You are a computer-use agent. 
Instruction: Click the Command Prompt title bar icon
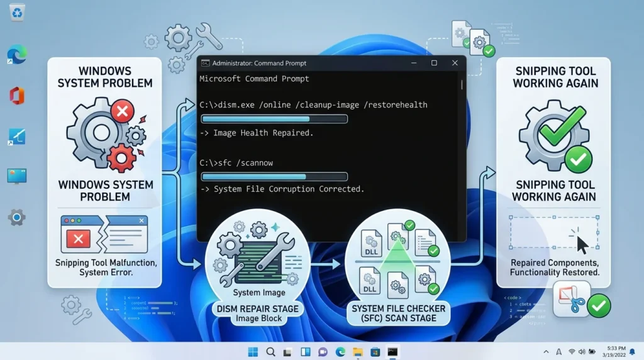205,64
